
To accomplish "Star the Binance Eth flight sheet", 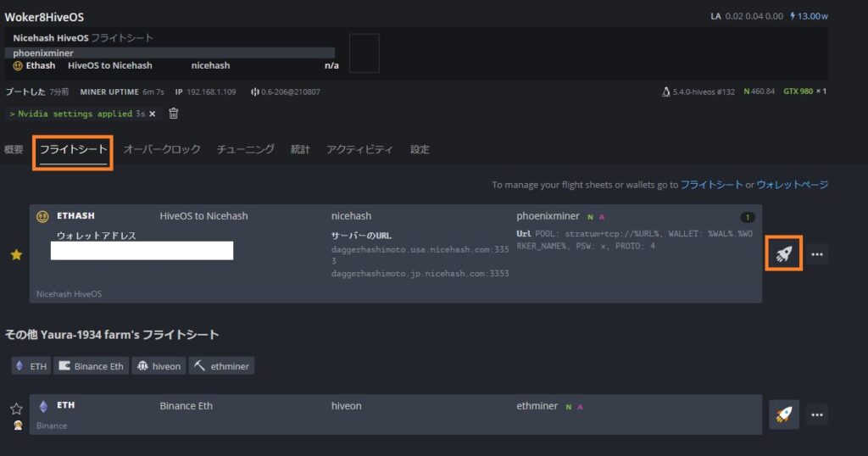I will 17,409.
